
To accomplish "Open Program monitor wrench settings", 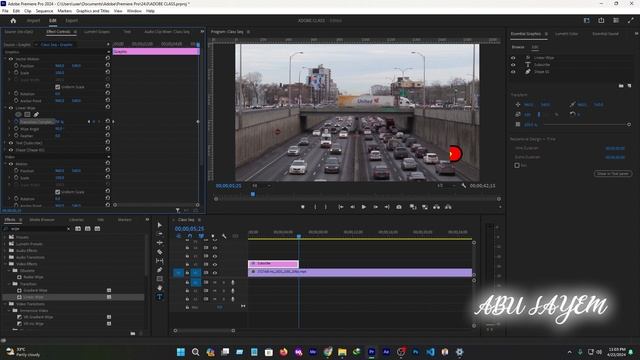I will click(x=464, y=186).
